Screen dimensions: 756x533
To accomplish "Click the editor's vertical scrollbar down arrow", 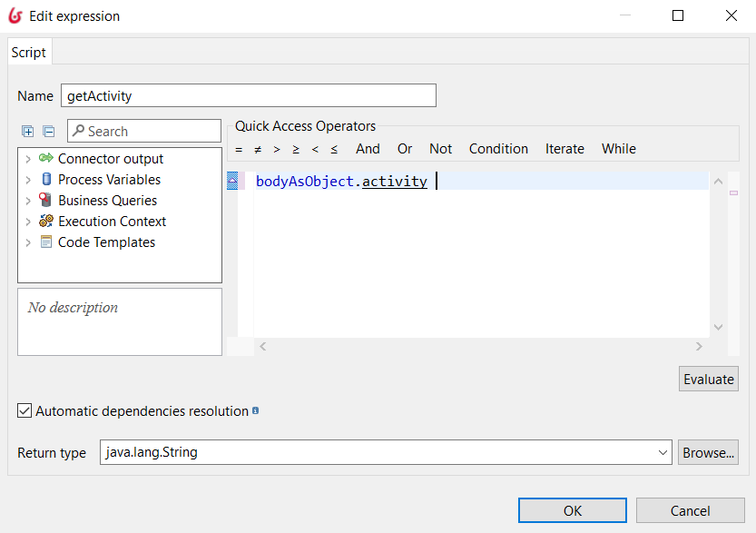I will (x=718, y=327).
